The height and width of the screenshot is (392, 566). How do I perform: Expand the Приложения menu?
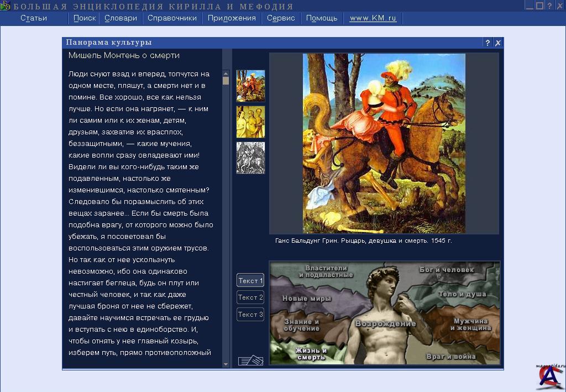click(x=232, y=18)
